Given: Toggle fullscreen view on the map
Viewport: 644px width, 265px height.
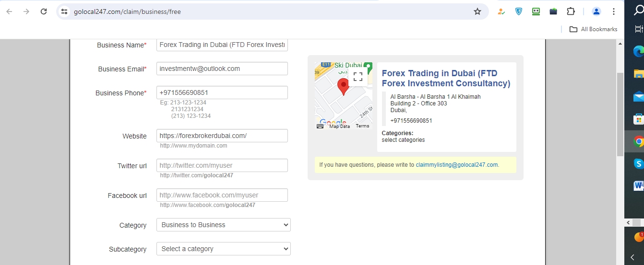Looking at the screenshot, I should pos(358,77).
